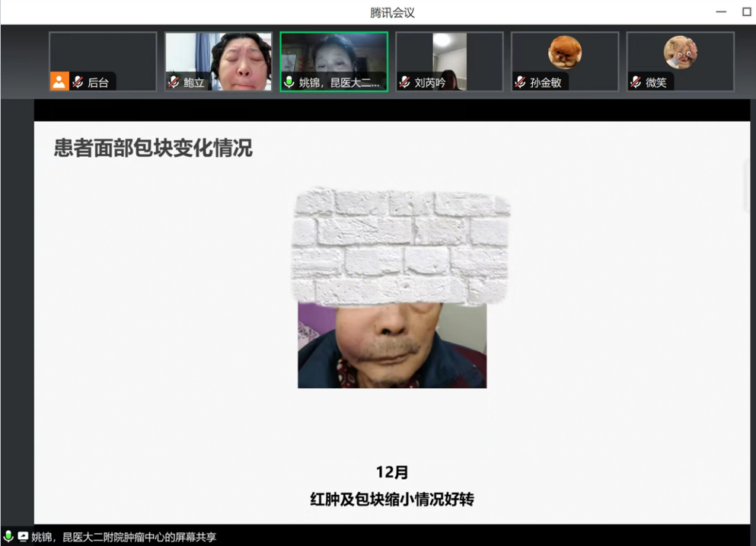Viewport: 756px width, 546px height.
Task: Click the green microphone icon in bottom bar
Action: tap(8, 537)
